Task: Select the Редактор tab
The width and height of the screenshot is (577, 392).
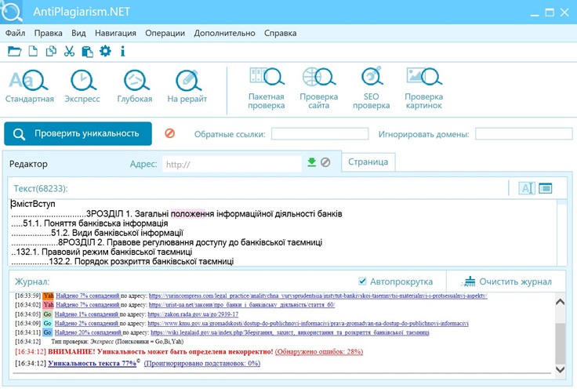Action: coord(28,164)
